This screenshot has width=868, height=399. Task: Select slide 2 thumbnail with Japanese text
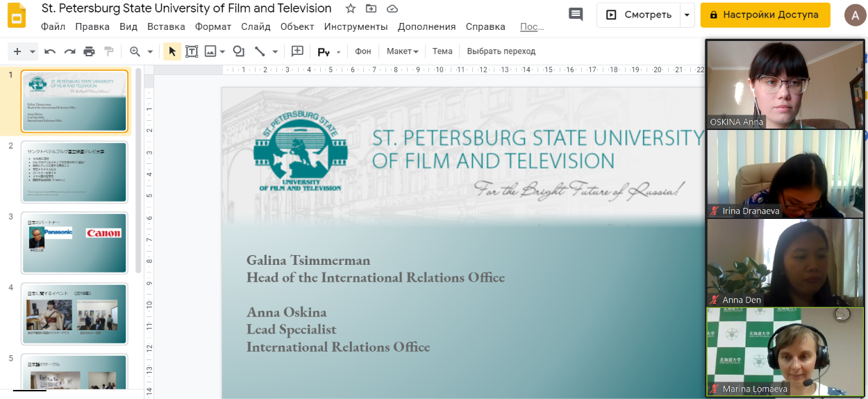point(75,172)
